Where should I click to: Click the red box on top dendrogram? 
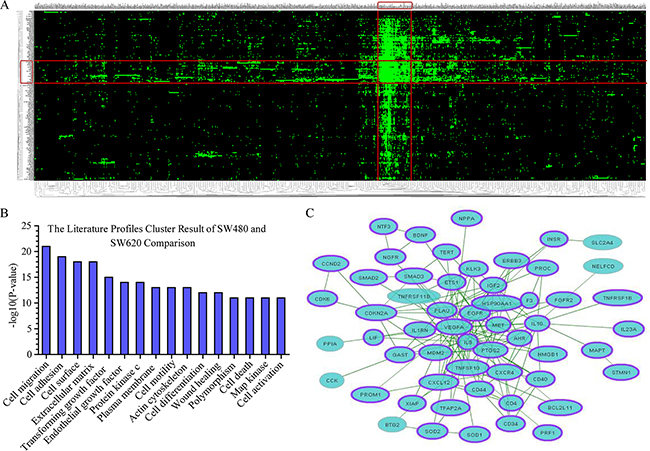coord(395,5)
